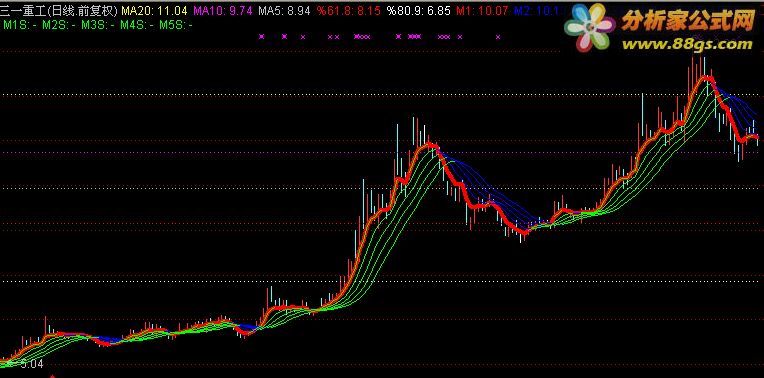Click the green M1S indicator label
The image size is (764, 378).
pyautogui.click(x=20, y=25)
